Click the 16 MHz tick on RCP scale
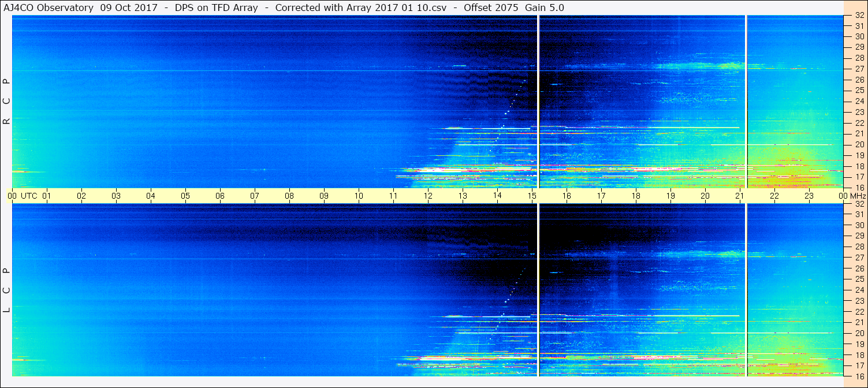This screenshot has height=388, width=868. tap(859, 188)
